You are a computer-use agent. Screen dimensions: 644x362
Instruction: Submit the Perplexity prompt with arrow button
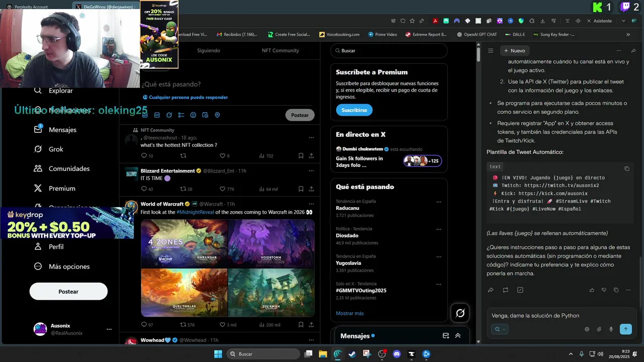point(626,329)
